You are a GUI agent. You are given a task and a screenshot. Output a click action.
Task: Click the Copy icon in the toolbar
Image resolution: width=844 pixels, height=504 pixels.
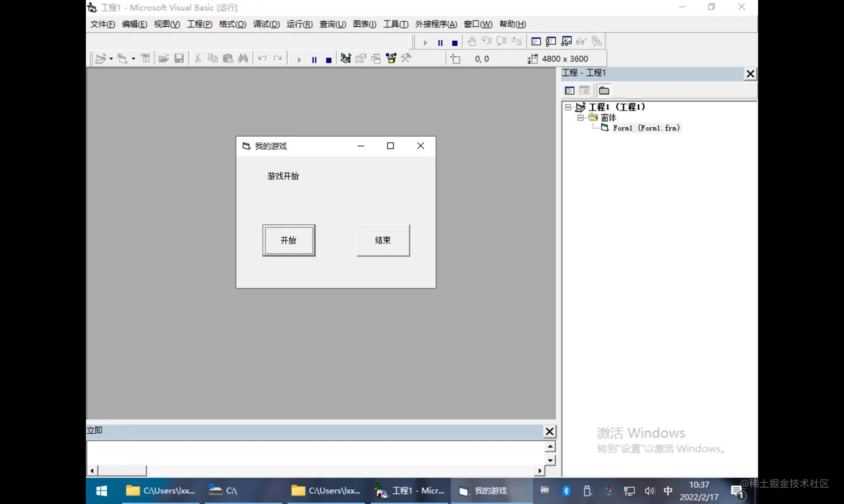pos(213,59)
